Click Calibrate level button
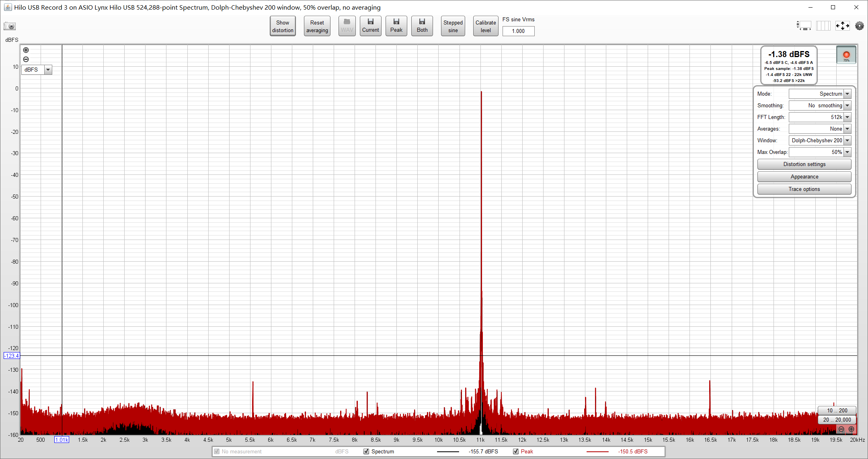Image resolution: width=868 pixels, height=459 pixels. tap(486, 26)
